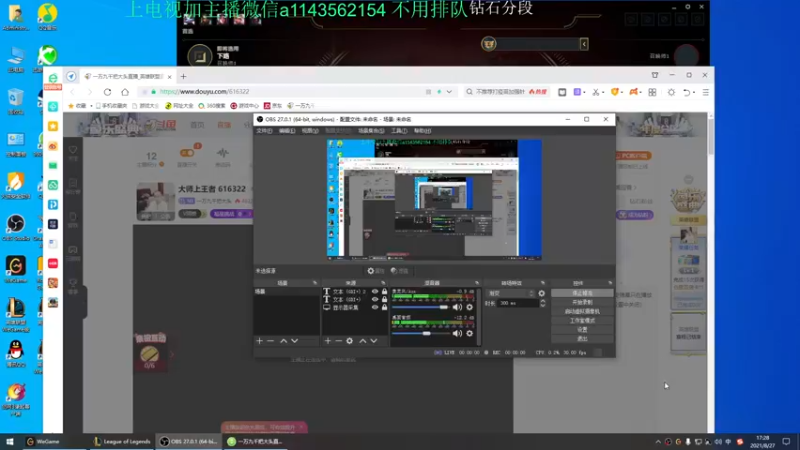
Task: Open OBS 工具(T) menu
Action: click(x=399, y=131)
